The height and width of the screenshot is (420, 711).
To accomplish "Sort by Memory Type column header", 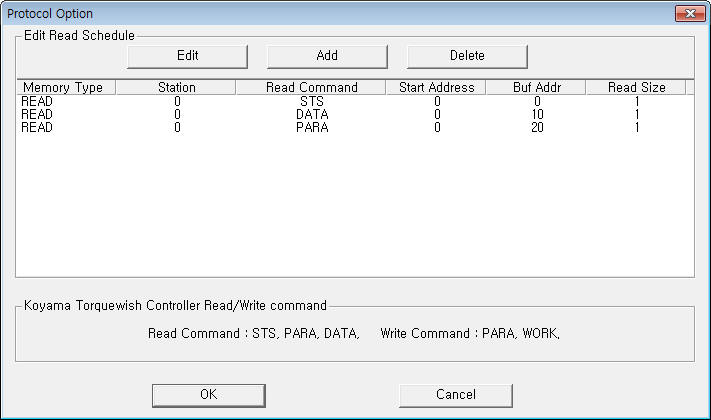I will 64,87.
